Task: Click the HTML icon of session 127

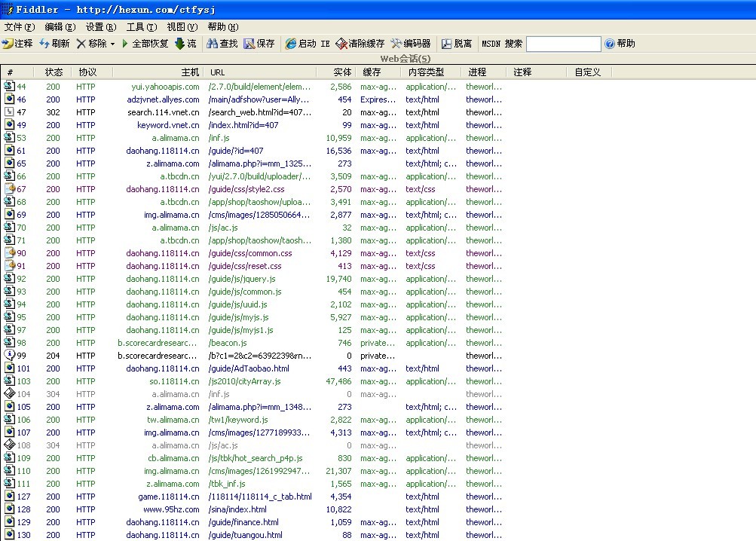Action: coord(9,496)
